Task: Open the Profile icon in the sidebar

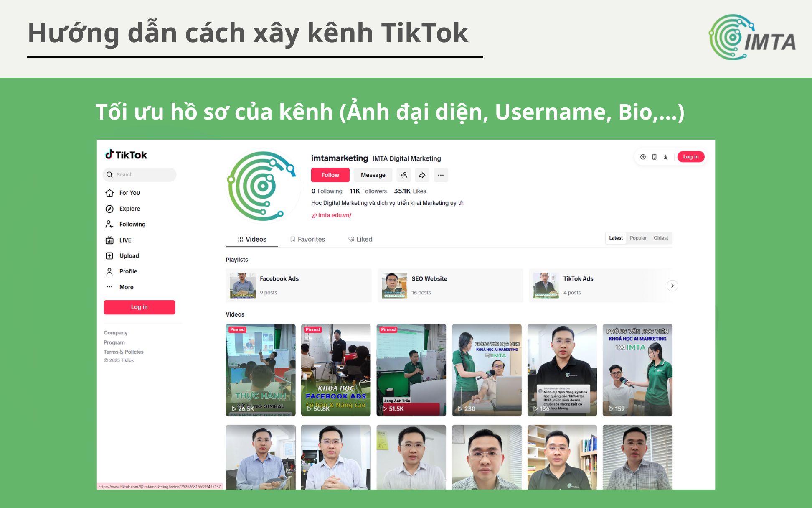Action: click(109, 271)
